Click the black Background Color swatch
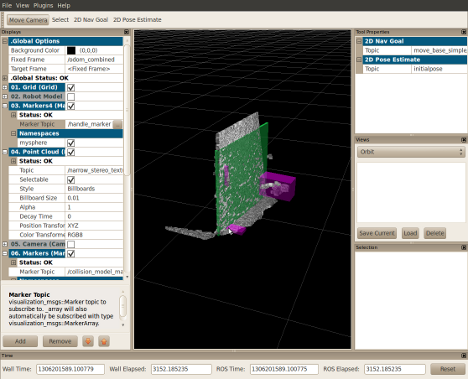Viewport: 468px width, 379px height. (x=71, y=50)
